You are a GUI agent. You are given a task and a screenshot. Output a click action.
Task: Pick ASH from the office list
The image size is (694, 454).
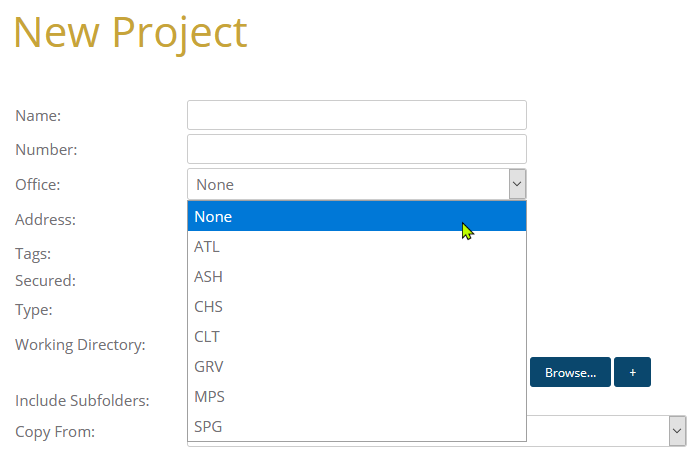pos(356,276)
